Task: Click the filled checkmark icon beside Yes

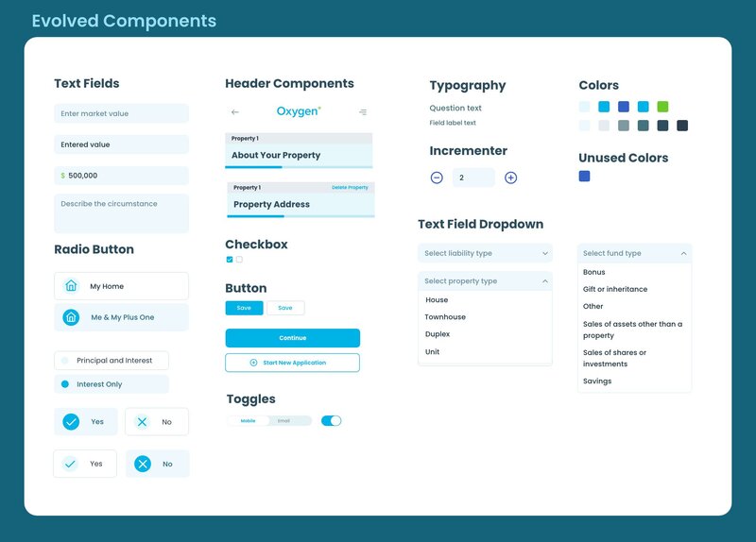Action: [71, 422]
